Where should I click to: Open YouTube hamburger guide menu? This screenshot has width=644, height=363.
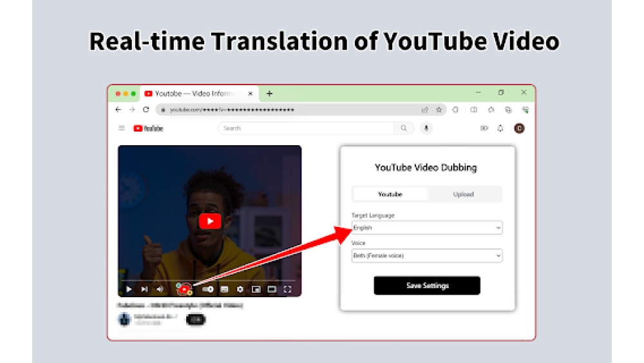[x=122, y=128]
